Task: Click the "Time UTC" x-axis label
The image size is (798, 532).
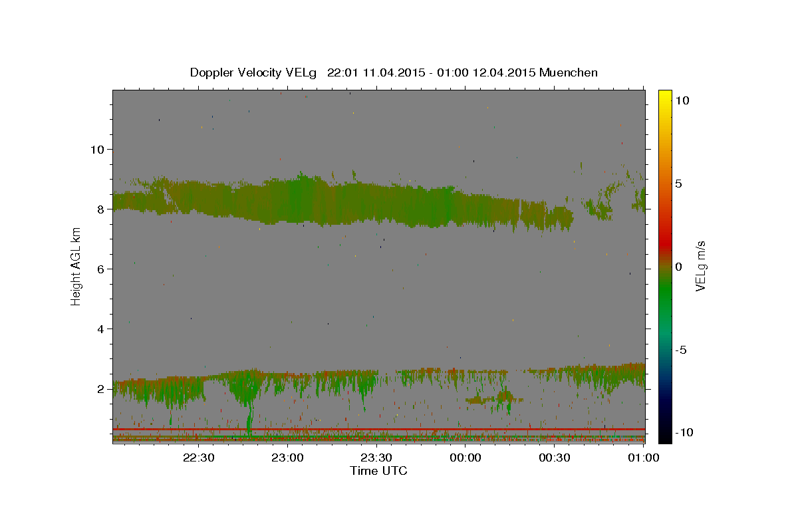Action: [378, 471]
